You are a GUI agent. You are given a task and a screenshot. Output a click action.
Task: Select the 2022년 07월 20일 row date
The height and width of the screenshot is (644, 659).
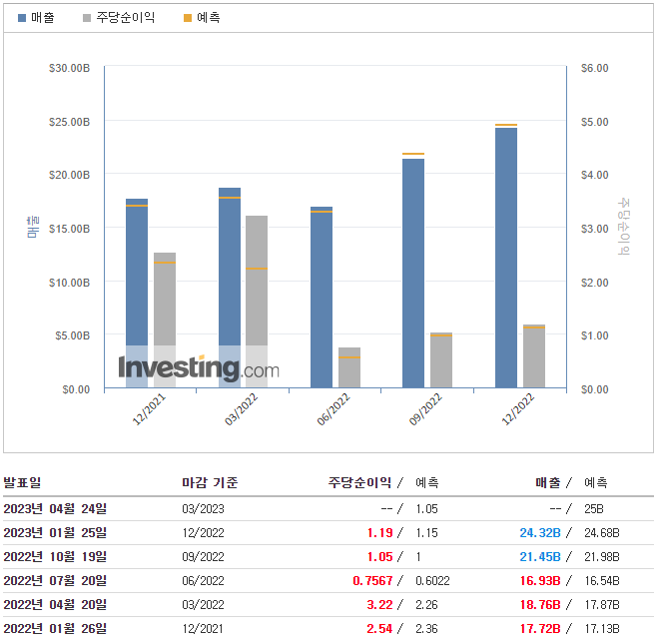(55, 580)
